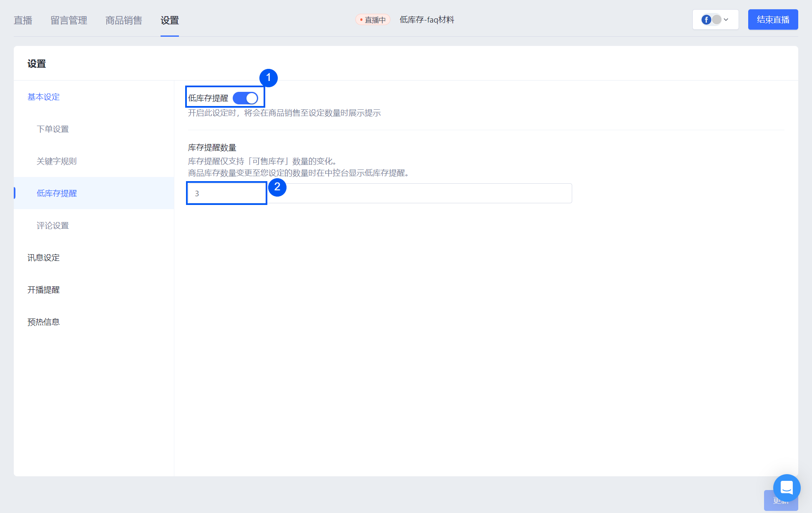Open the 留言管理 tab
The height and width of the screenshot is (513, 812).
click(69, 20)
